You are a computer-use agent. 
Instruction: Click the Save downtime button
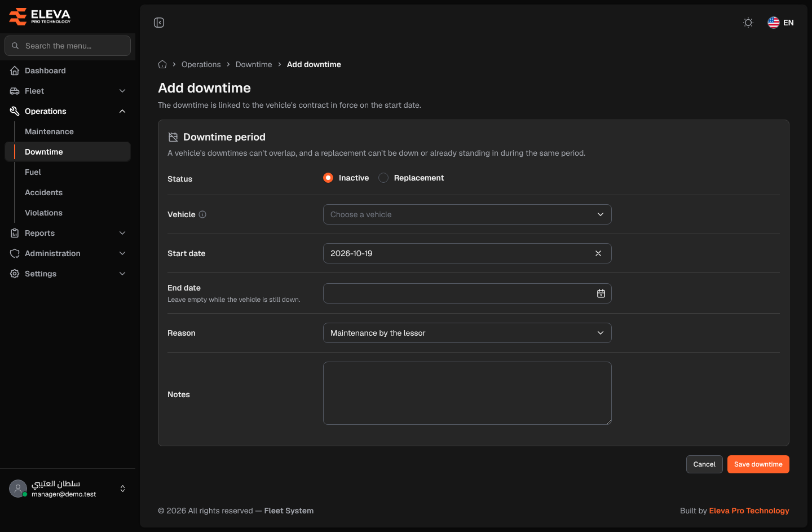[x=758, y=464]
